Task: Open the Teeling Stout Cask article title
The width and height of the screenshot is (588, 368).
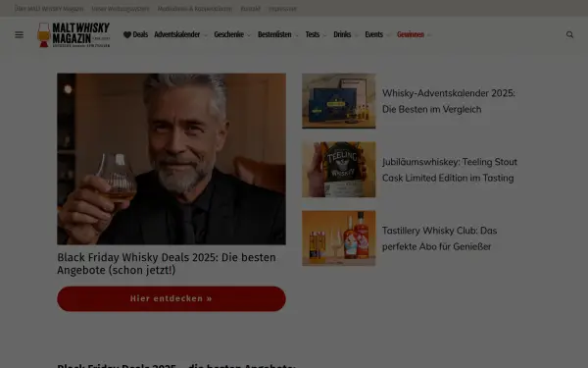Action: 450,170
